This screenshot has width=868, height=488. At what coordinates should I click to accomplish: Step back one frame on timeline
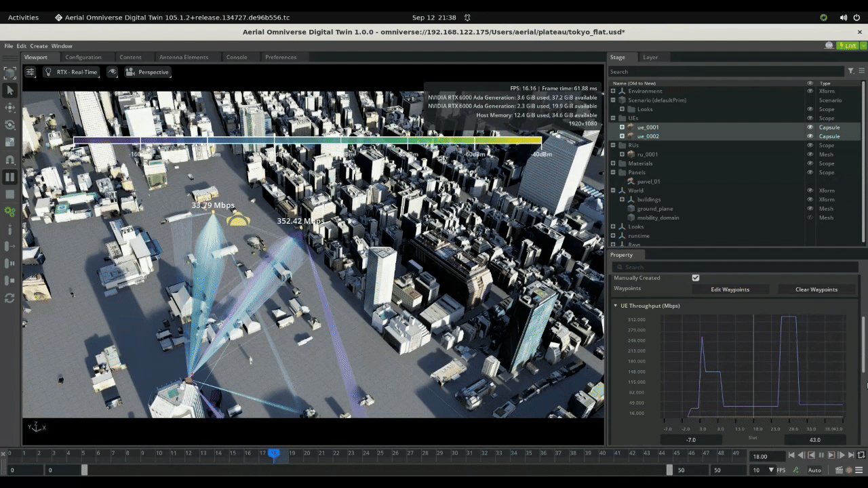pyautogui.click(x=802, y=455)
